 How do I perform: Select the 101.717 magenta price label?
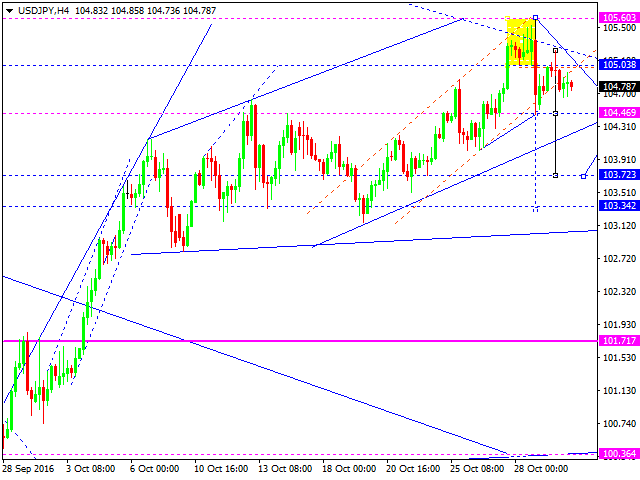[619, 340]
